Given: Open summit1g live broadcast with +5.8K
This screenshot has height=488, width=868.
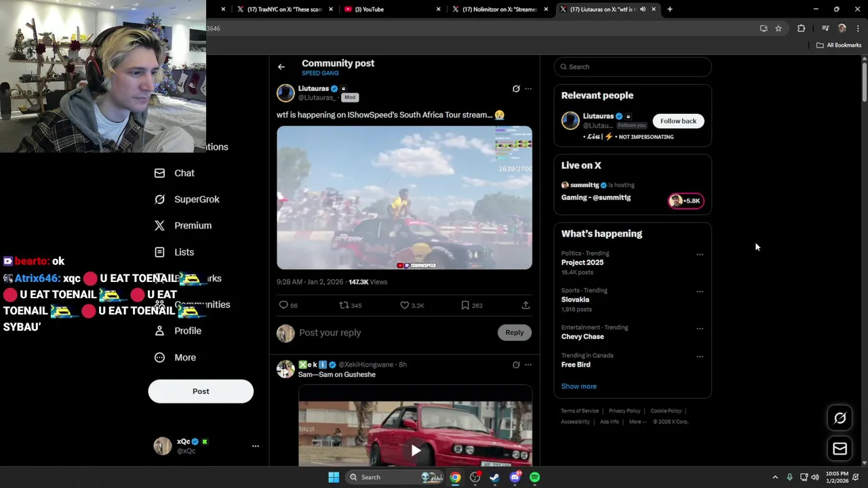Looking at the screenshot, I should pyautogui.click(x=686, y=201).
